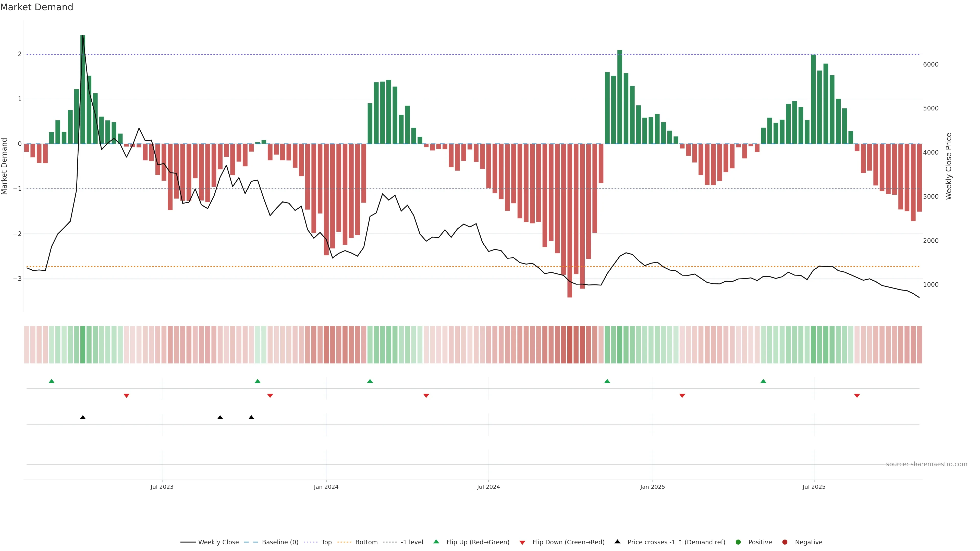Click the green Positive legend dot
This screenshot has width=980, height=551.
(738, 542)
